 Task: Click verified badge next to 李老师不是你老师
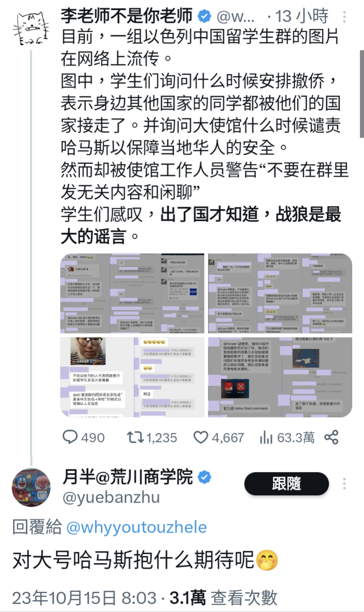(x=205, y=16)
